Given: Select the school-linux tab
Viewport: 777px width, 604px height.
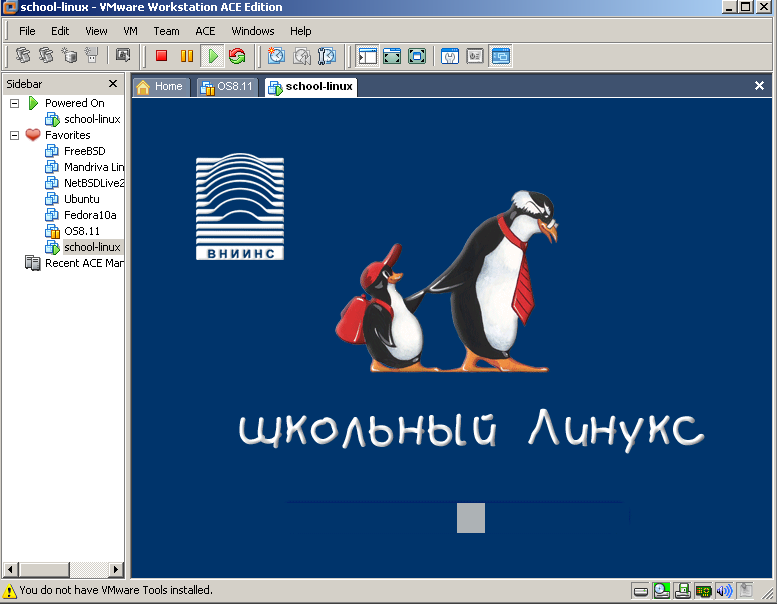Looking at the screenshot, I should 311,87.
